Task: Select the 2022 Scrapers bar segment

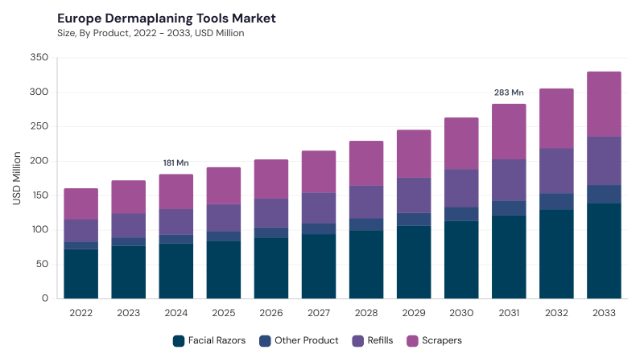Action: (x=81, y=204)
